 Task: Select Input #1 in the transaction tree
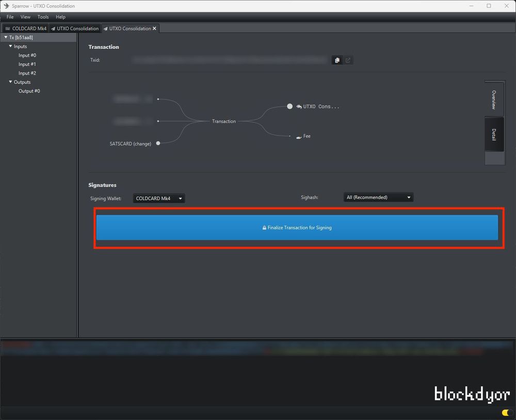(x=27, y=64)
